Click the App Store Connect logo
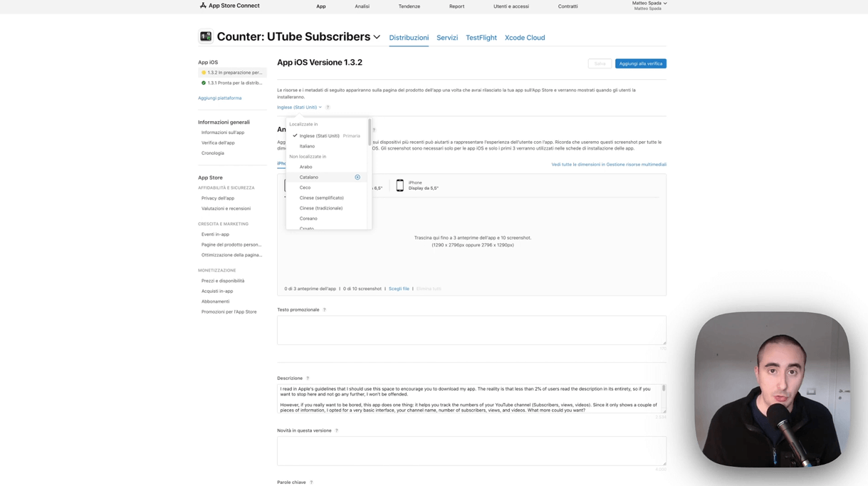Viewport: 868px width, 486px height. tap(203, 6)
